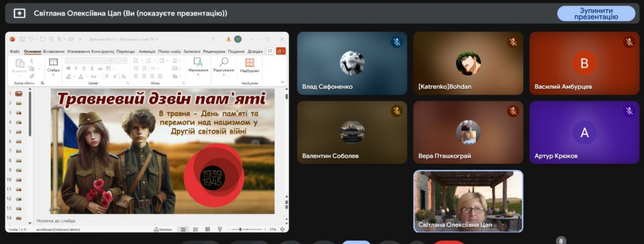Click the language indicator in PowerPoint status bar
Viewport: 644px width, 244px height.
click(58, 229)
